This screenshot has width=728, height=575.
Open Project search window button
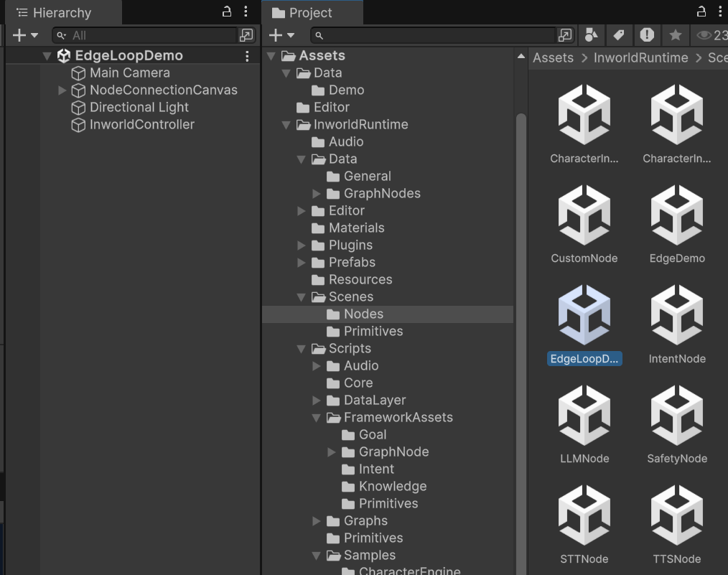pos(565,35)
